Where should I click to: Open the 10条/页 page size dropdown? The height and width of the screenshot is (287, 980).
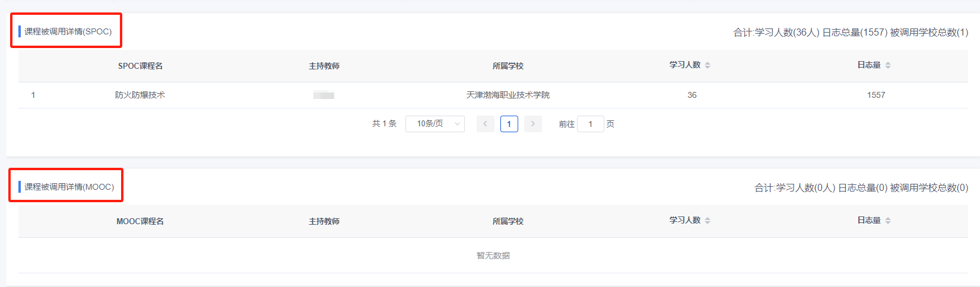coord(435,124)
